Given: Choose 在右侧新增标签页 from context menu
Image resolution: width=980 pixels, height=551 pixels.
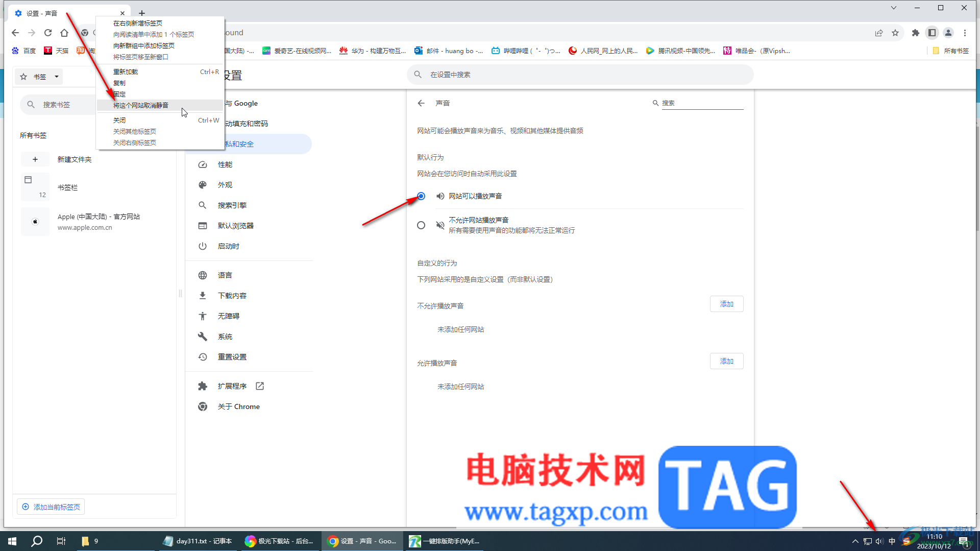Looking at the screenshot, I should click(160, 23).
